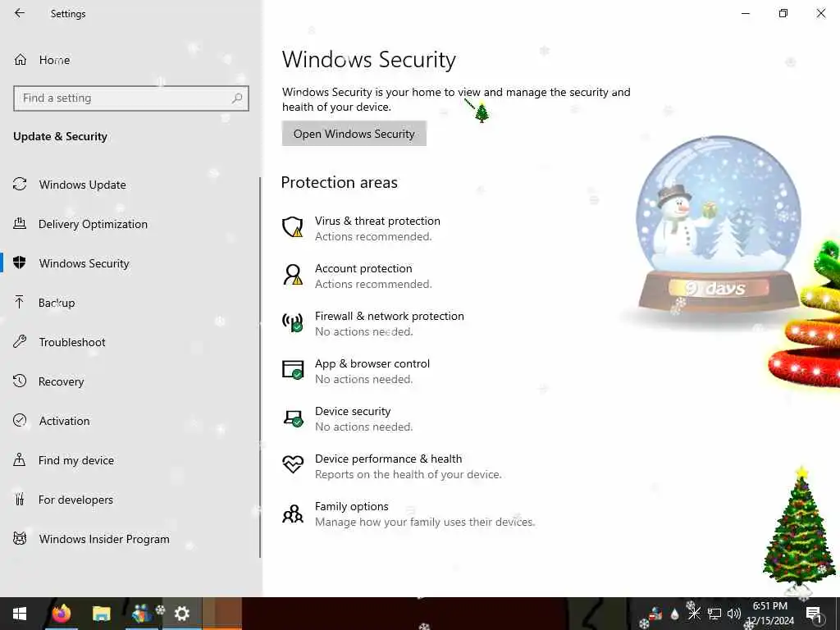Image resolution: width=840 pixels, height=630 pixels.
Task: Open Firewall & network protection
Action: point(373,323)
